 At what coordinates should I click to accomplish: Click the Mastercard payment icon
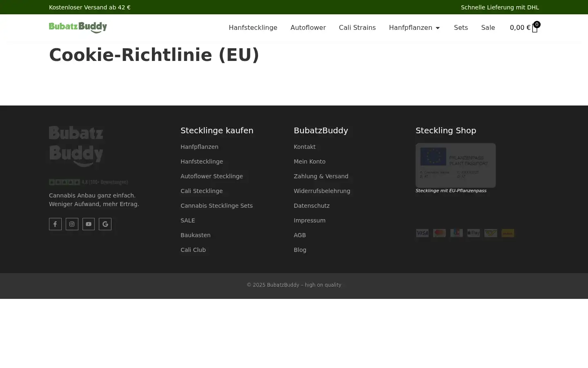coord(439,233)
